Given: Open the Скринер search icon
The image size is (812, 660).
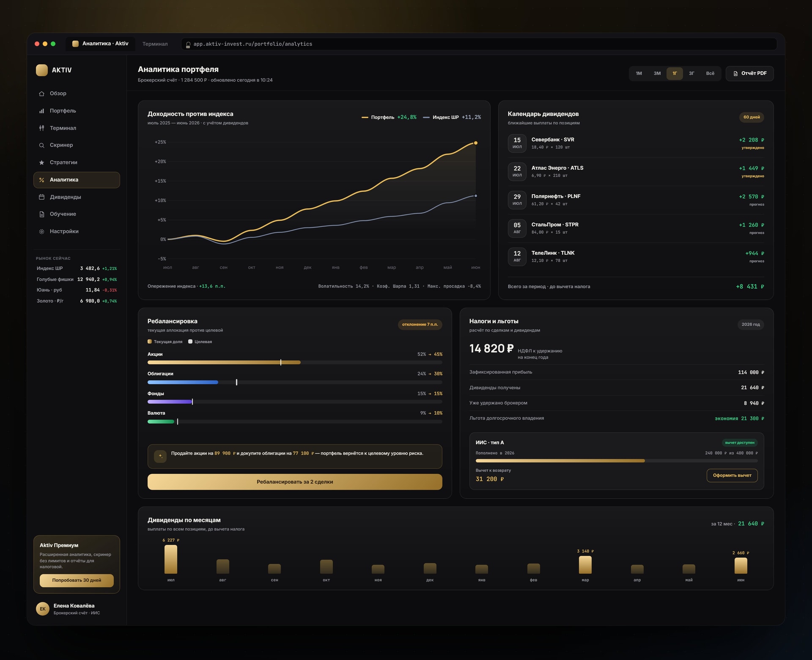Looking at the screenshot, I should [41, 145].
